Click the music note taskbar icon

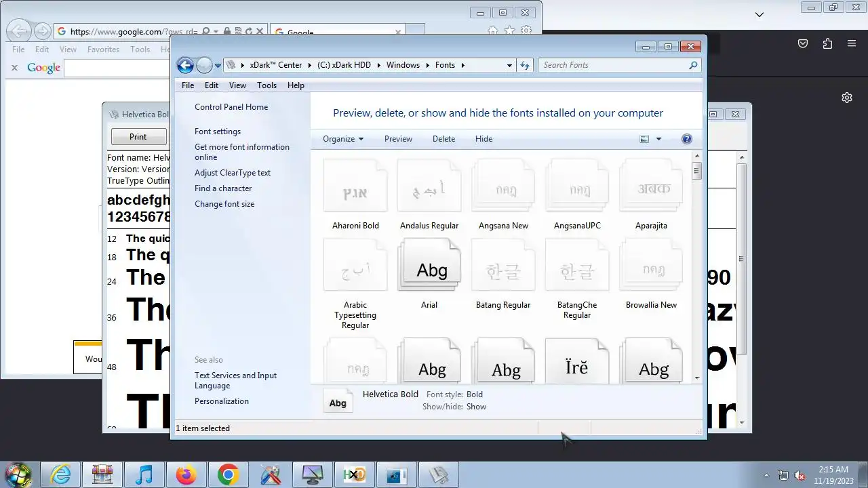pos(144,474)
